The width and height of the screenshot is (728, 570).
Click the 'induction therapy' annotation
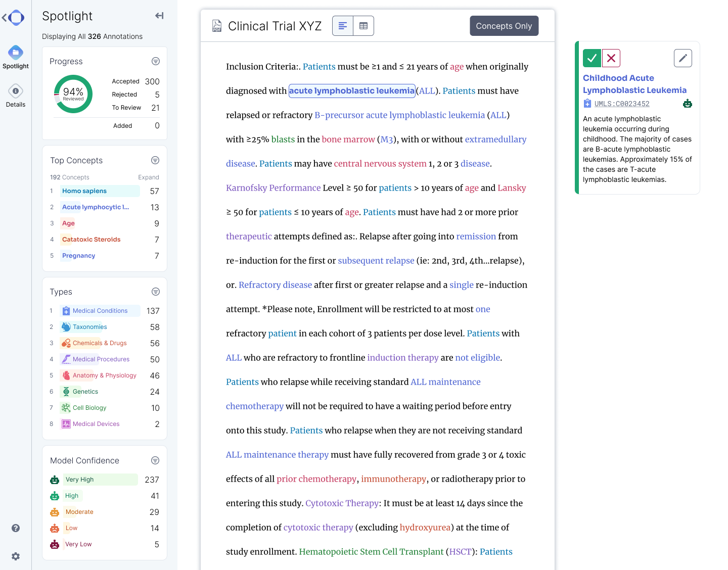click(403, 358)
